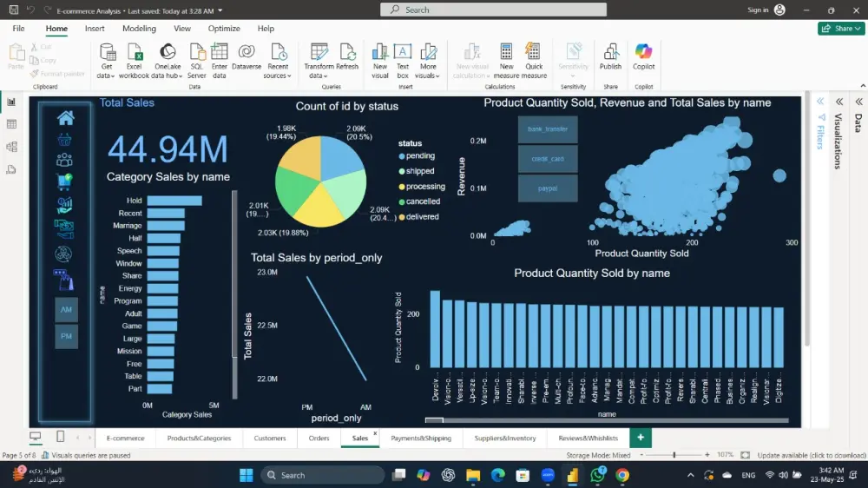
Task: Create a Quick measure
Action: 534,61
